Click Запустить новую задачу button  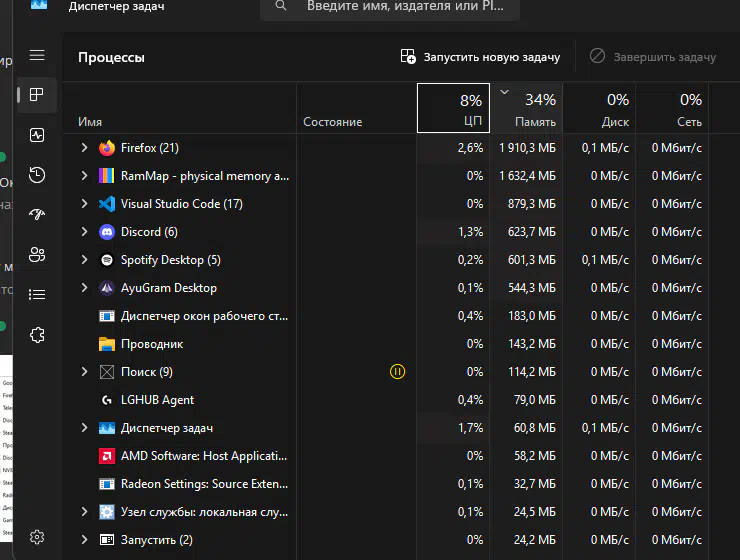(480, 57)
